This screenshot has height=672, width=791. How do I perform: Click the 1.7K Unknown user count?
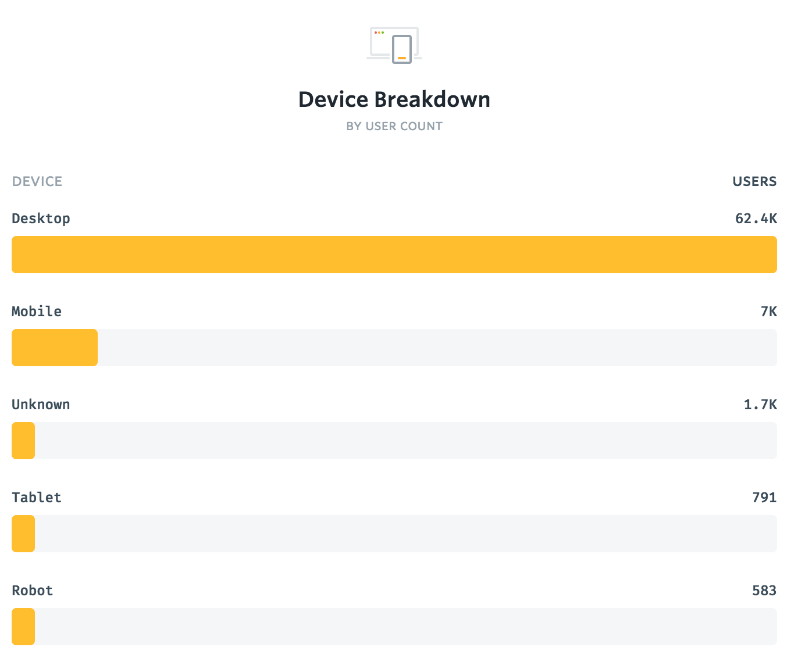(x=760, y=405)
